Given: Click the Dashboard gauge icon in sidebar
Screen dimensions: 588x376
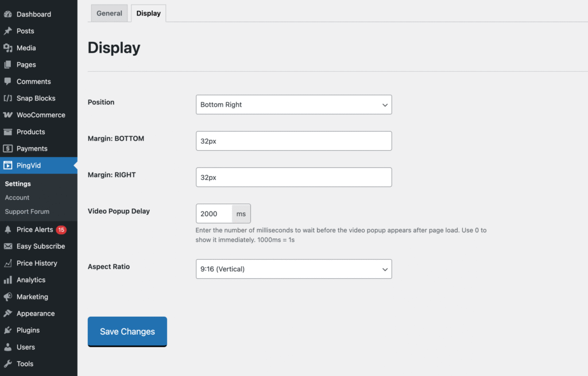Looking at the screenshot, I should [x=8, y=14].
